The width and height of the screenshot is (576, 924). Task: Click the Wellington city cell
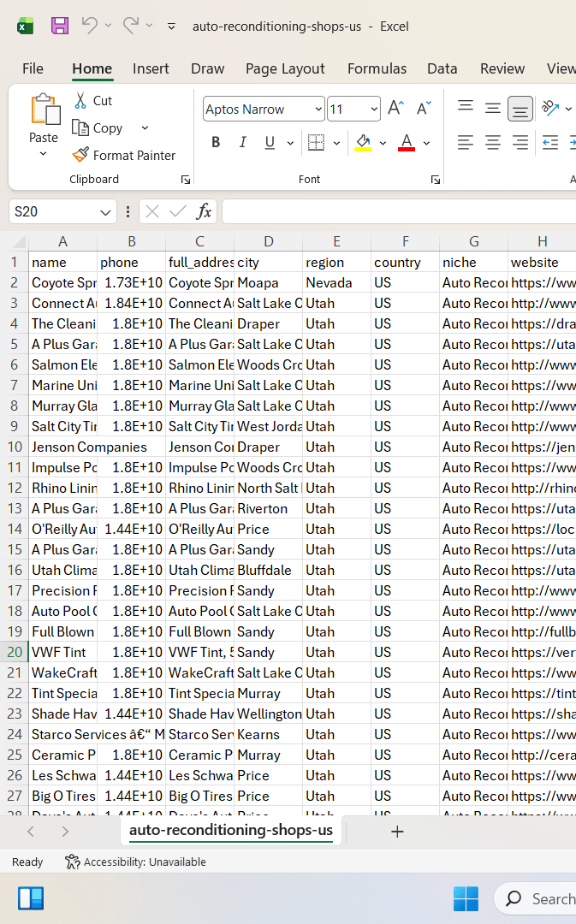coord(268,714)
